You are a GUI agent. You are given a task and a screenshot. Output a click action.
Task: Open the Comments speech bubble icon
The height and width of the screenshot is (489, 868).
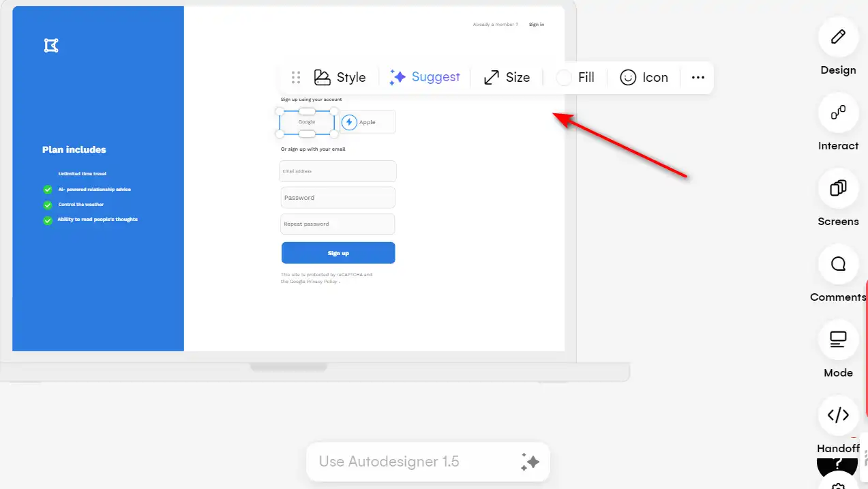click(x=838, y=264)
